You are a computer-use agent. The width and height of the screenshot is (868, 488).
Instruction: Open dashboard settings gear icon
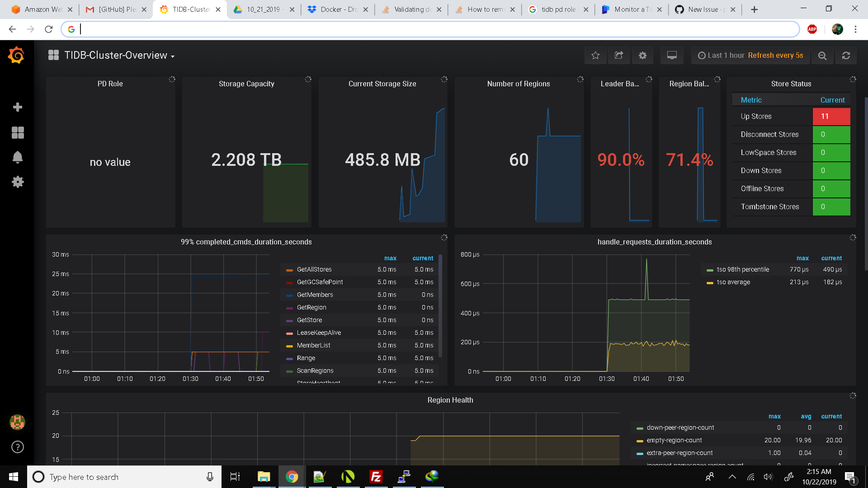[x=642, y=55]
